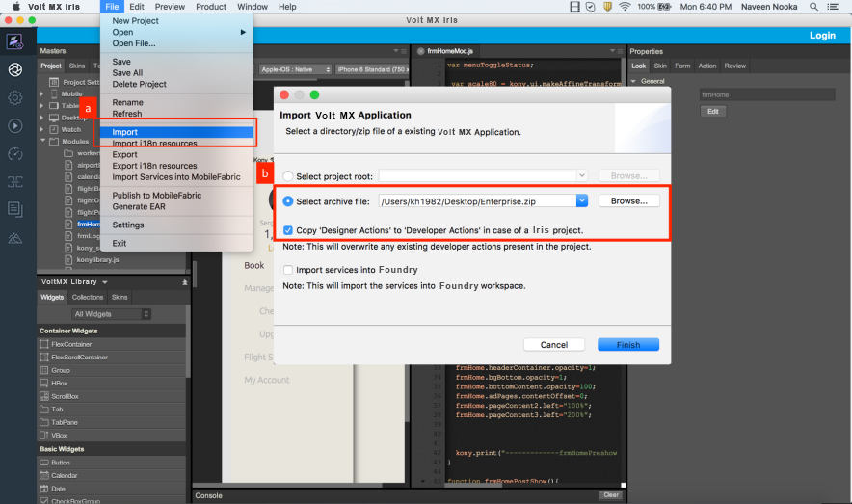Select the FlexScrollContainer widget

point(74,358)
